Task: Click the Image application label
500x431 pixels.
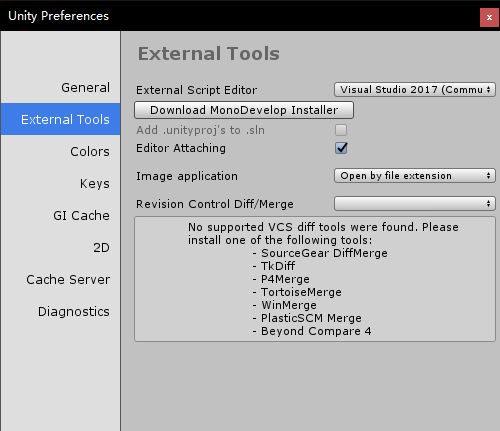Action: [x=187, y=176]
